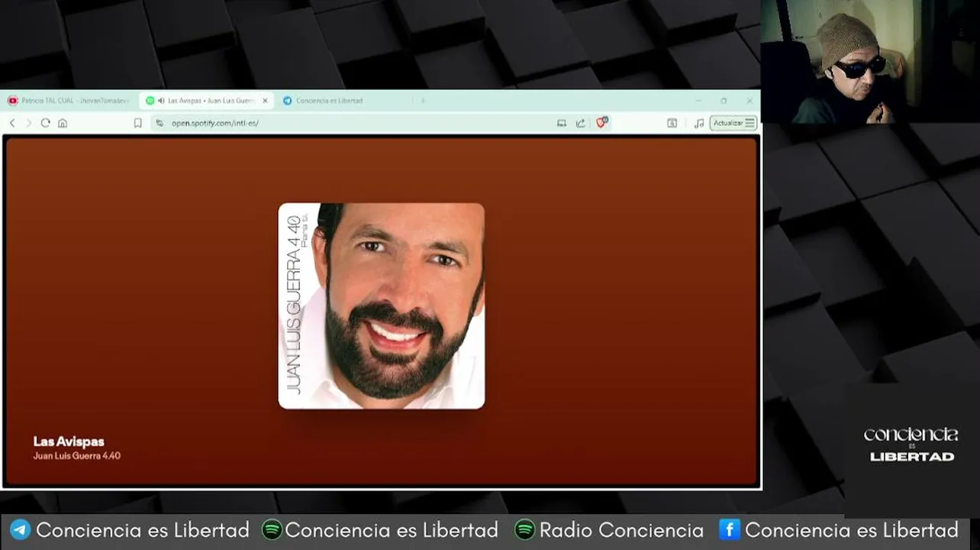Open the browser home page
This screenshot has height=550, width=980.
[x=63, y=123]
